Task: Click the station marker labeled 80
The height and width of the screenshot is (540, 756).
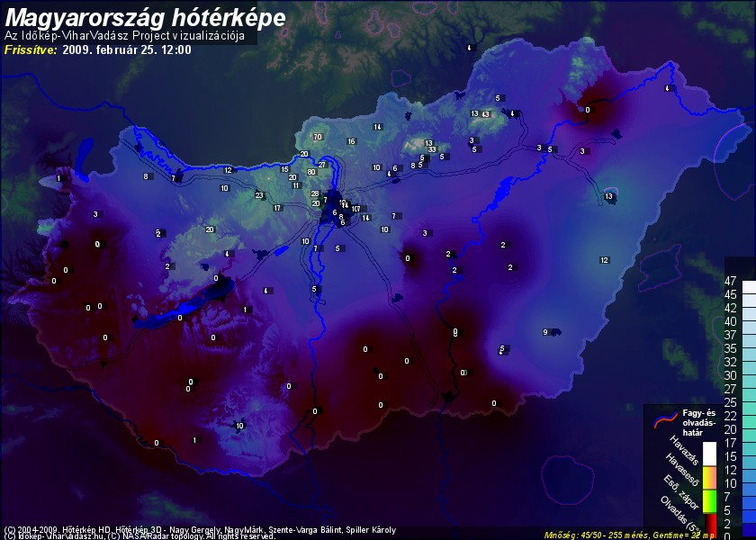Action: pos(311,172)
